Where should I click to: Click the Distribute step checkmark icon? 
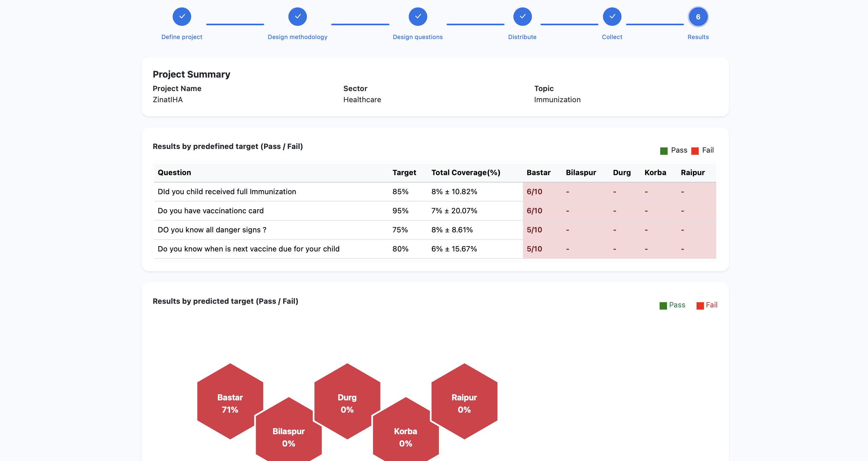click(522, 16)
